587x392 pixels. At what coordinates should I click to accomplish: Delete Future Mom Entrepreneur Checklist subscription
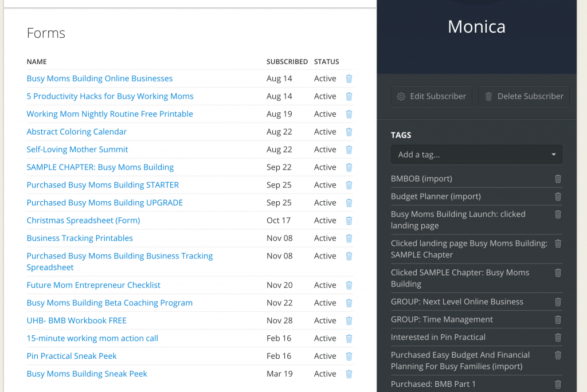click(x=349, y=285)
